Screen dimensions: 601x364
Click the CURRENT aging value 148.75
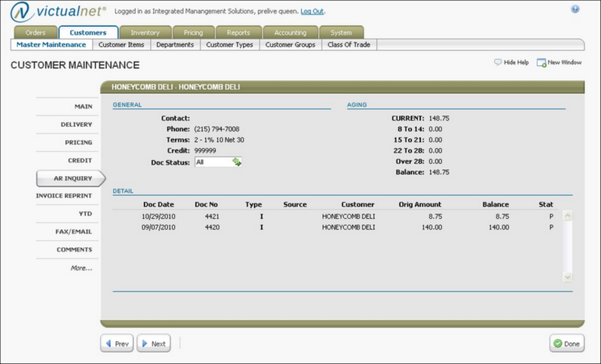[x=439, y=119]
